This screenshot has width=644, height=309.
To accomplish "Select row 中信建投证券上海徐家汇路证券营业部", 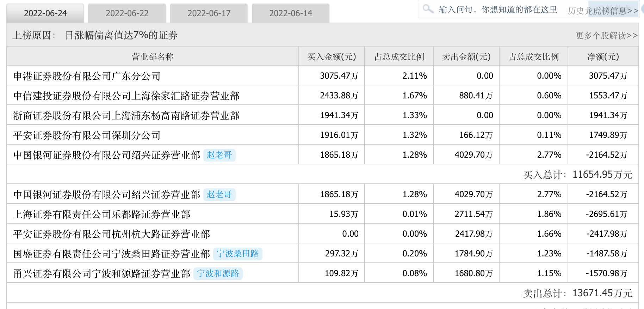I will tap(323, 96).
